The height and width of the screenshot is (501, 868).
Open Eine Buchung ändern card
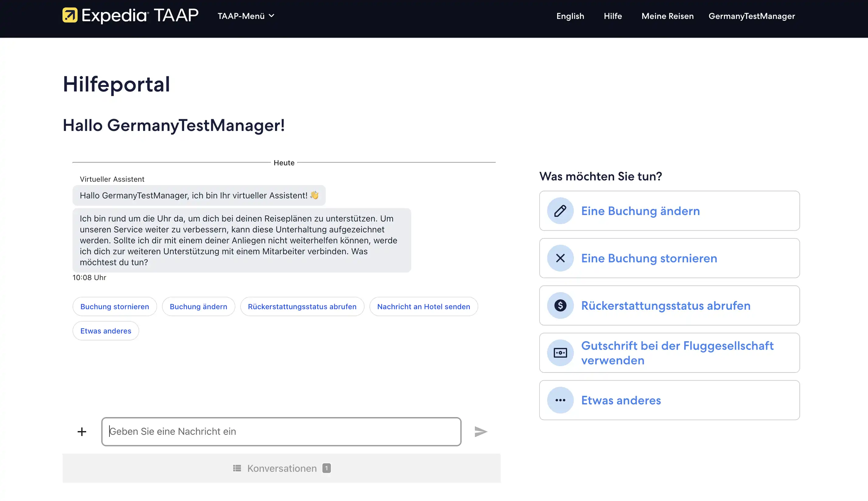669,211
